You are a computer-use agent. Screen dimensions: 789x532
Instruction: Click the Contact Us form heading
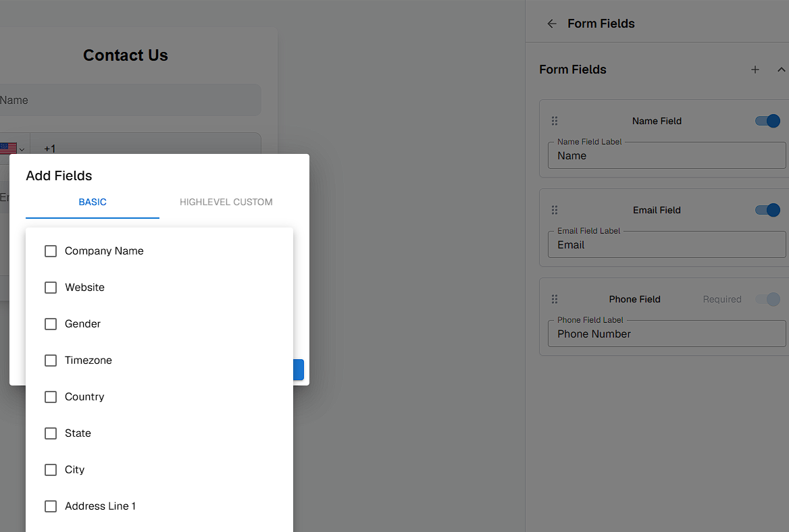(126, 55)
